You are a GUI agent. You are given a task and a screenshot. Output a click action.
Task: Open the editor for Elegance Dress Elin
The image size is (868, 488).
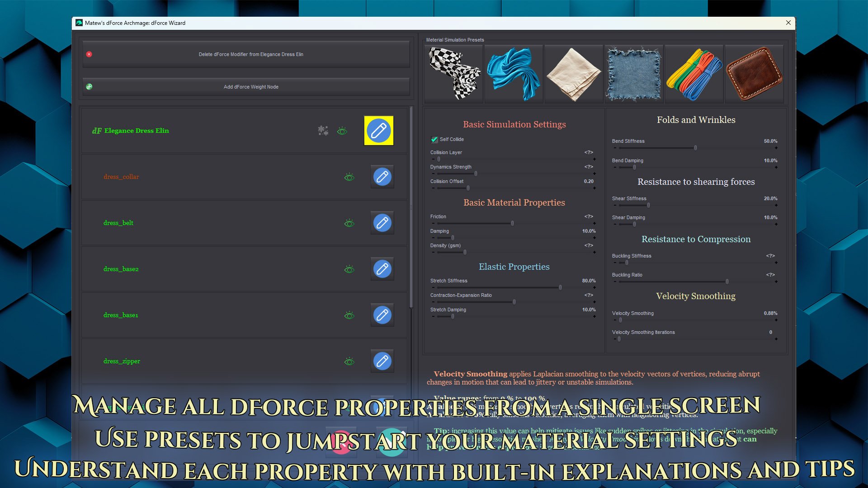coord(379,131)
